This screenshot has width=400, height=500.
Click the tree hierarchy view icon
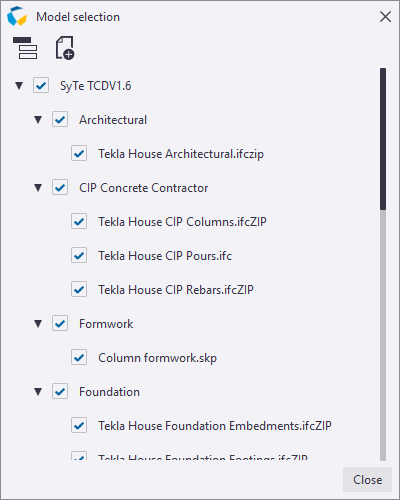25,48
